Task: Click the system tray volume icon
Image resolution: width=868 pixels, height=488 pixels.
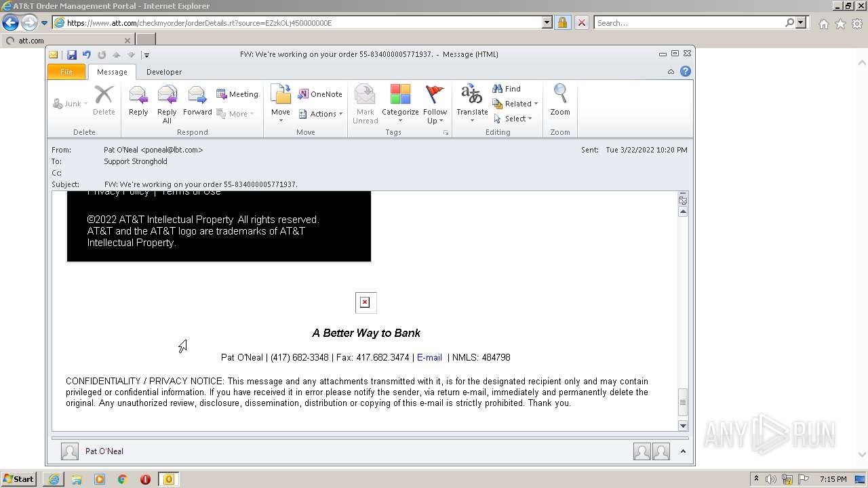Action: point(770,479)
